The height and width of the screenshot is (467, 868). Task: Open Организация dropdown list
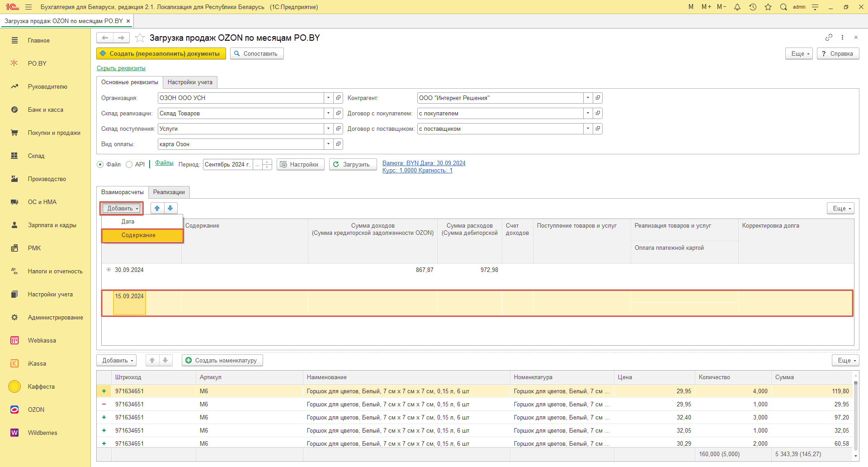coord(328,98)
